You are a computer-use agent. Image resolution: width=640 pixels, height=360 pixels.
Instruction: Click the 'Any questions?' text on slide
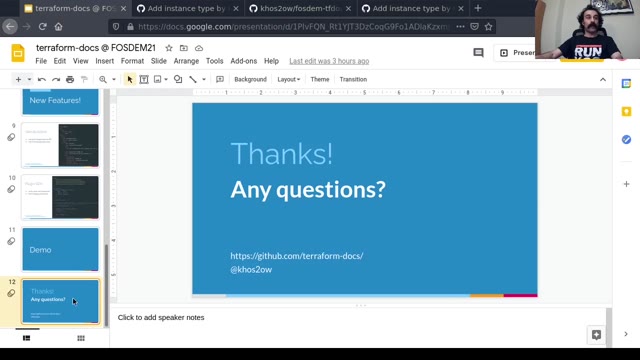click(308, 189)
